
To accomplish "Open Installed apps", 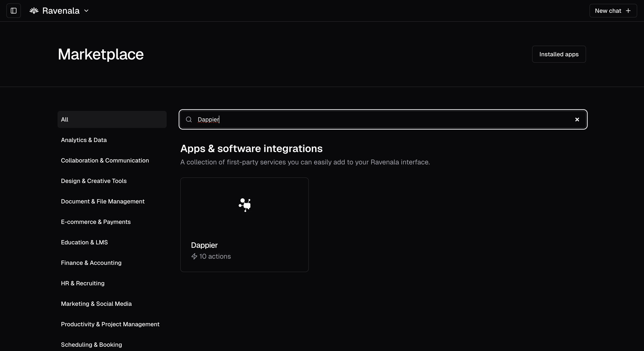I will point(559,54).
